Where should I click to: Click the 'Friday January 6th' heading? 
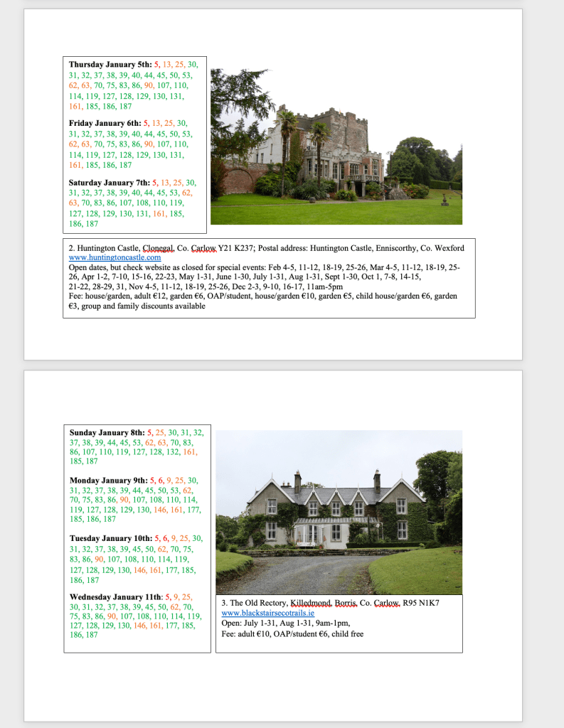tap(105, 123)
